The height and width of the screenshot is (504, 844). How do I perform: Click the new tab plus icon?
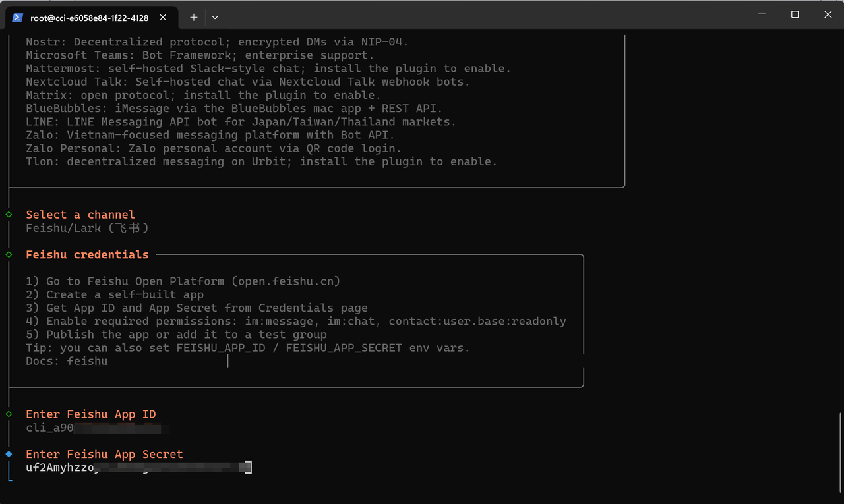193,18
